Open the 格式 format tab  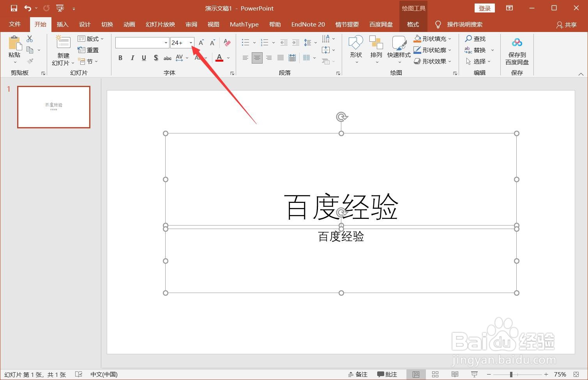point(413,24)
